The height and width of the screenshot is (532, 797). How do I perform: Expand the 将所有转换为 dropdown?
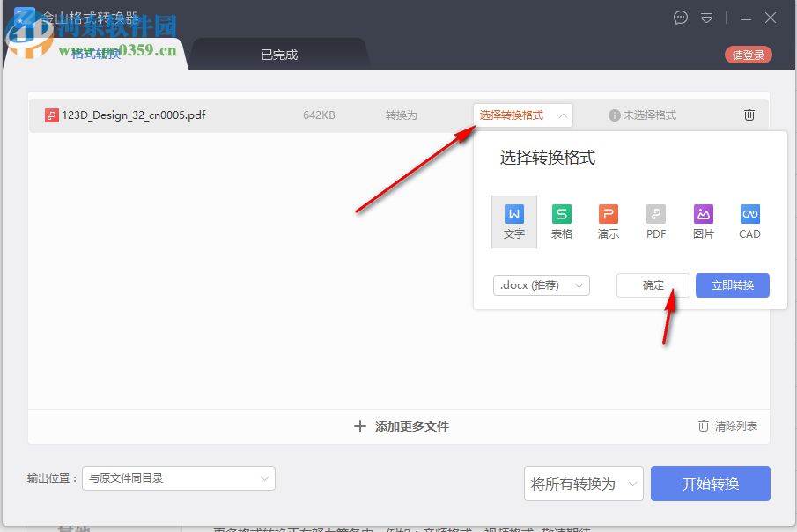584,484
